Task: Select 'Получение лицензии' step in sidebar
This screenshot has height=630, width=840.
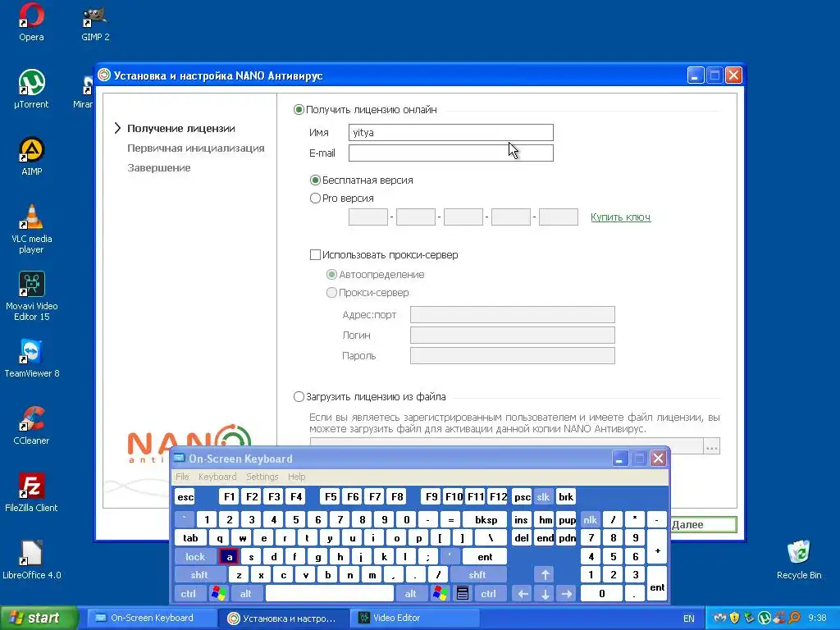Action: pyautogui.click(x=181, y=129)
